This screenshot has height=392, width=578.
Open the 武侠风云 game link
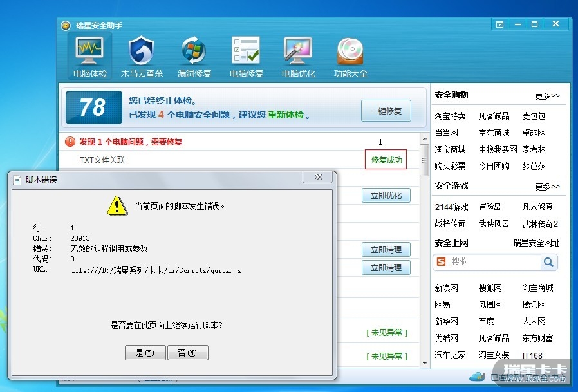click(x=494, y=223)
